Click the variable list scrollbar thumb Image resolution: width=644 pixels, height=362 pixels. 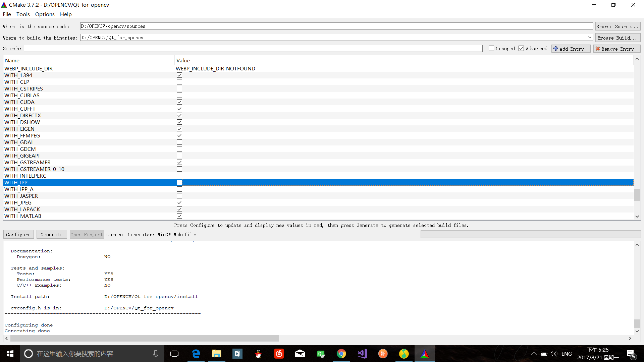click(x=637, y=195)
